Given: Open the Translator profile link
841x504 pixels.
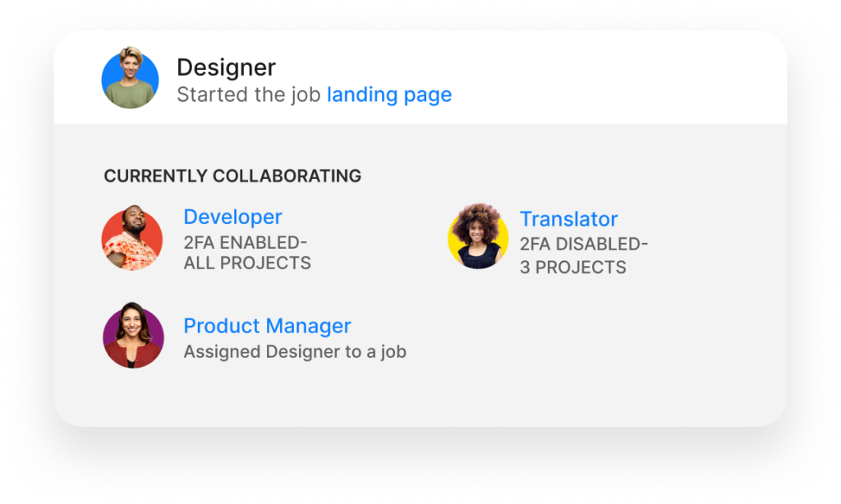Looking at the screenshot, I should [x=568, y=219].
